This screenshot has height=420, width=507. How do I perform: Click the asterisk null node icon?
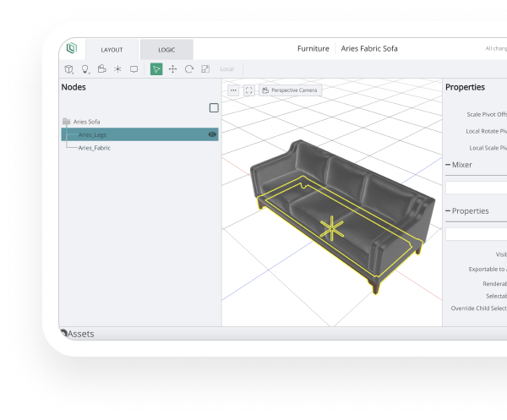click(117, 69)
